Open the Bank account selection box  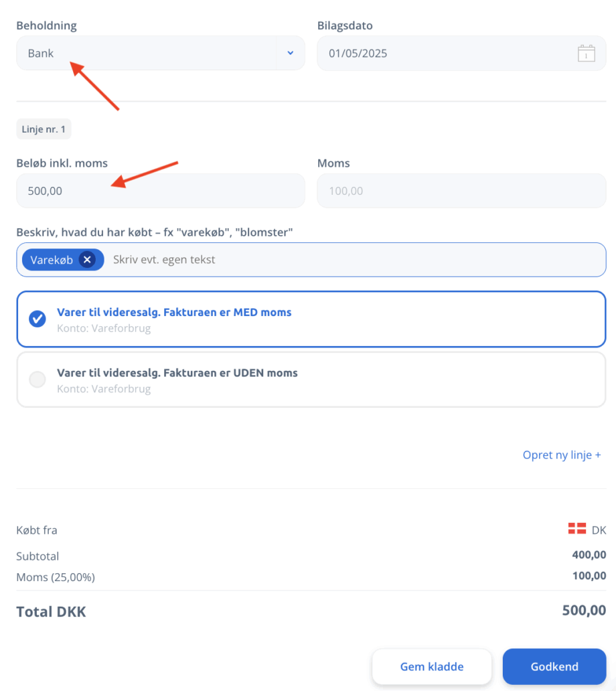click(x=161, y=53)
